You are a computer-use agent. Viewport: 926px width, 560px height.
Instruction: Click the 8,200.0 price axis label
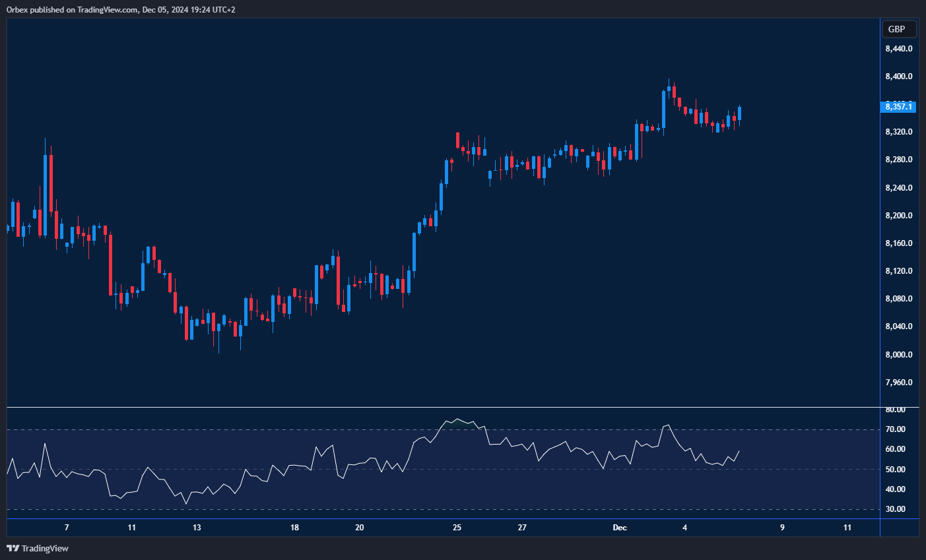coord(899,216)
